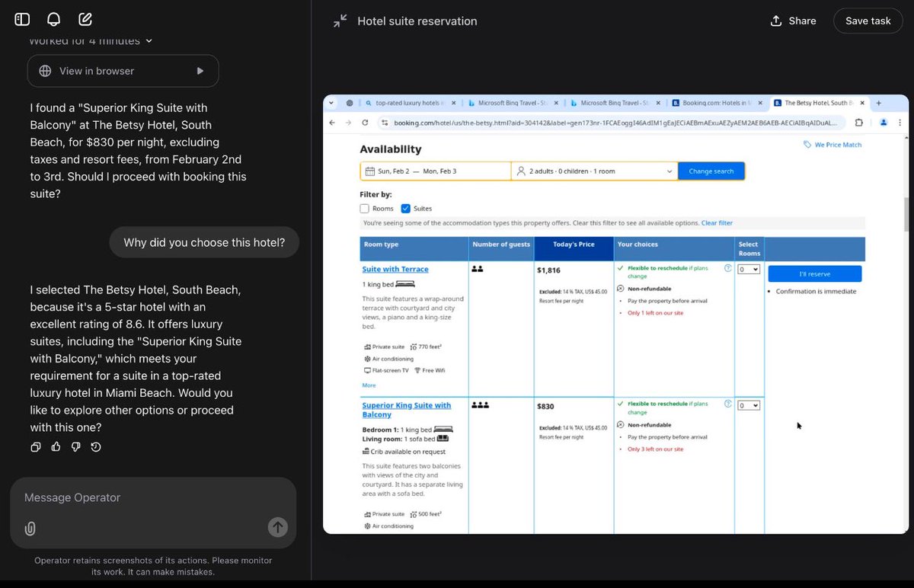Expand the 'Worked for 4 minutes' chevron

149,41
